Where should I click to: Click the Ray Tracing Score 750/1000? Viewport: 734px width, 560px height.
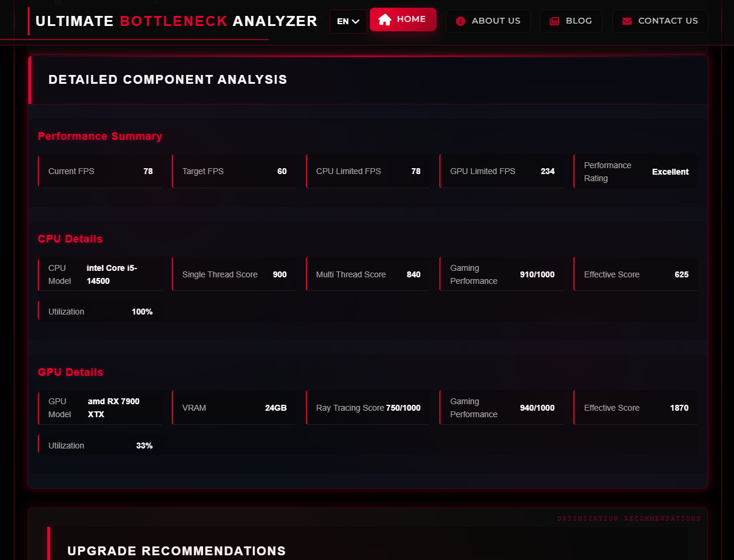point(403,408)
